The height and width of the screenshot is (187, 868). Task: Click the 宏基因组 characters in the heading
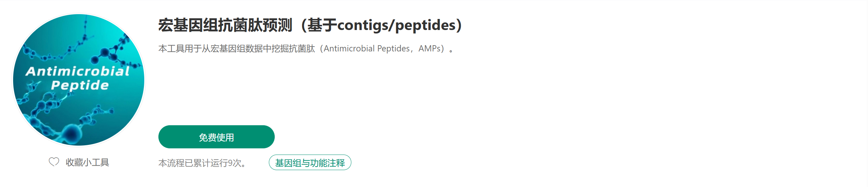click(189, 25)
